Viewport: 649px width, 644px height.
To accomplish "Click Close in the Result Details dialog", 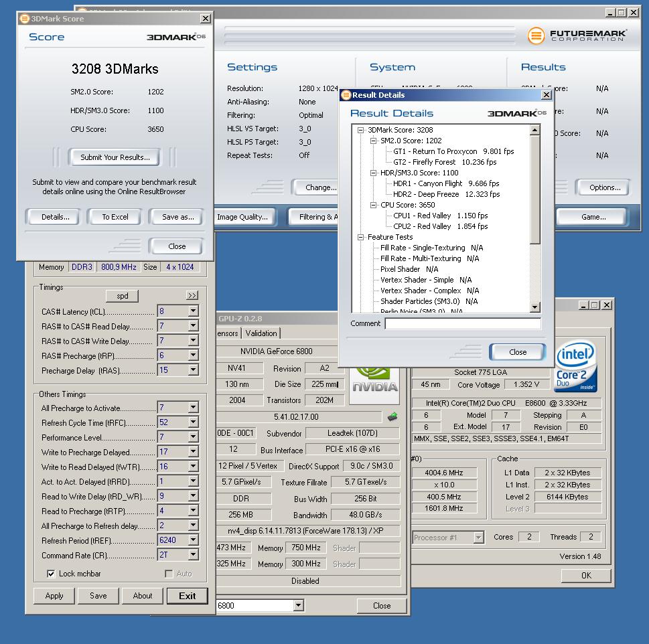I will pos(518,352).
